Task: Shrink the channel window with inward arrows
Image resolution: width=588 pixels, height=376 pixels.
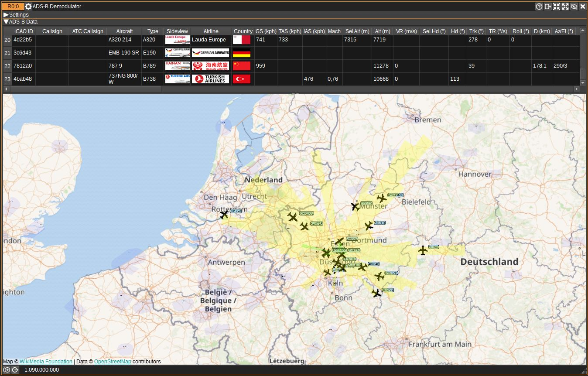Action: 557,7
